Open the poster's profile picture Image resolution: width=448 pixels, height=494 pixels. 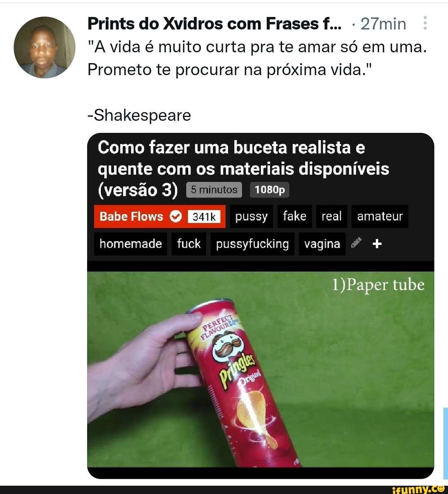[44, 47]
